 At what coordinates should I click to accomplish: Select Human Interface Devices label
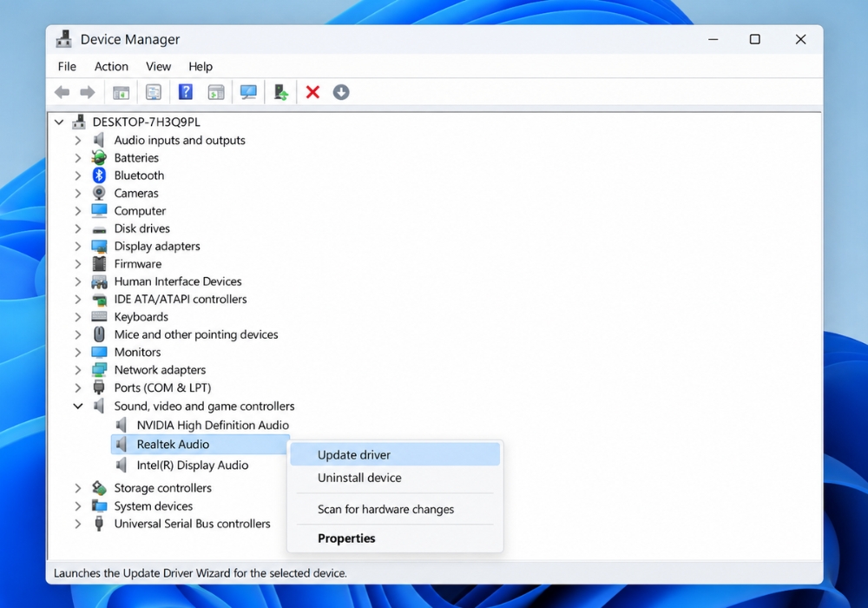[x=178, y=281]
